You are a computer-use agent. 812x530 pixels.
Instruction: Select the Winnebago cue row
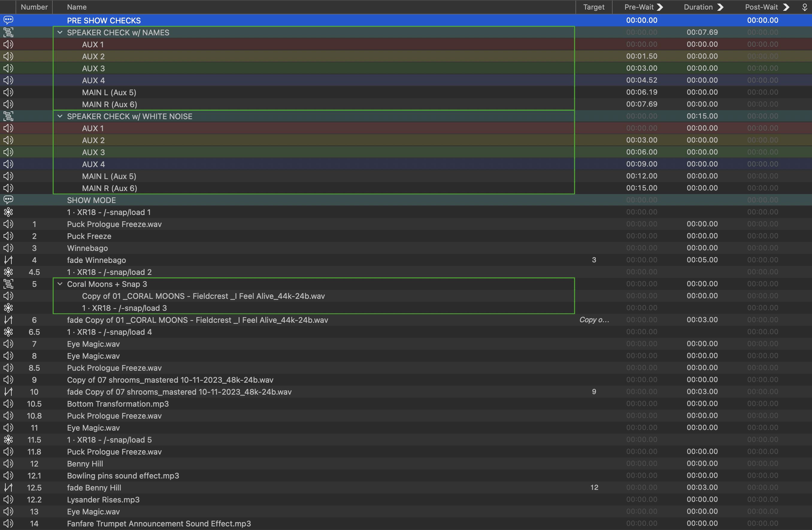(x=87, y=248)
